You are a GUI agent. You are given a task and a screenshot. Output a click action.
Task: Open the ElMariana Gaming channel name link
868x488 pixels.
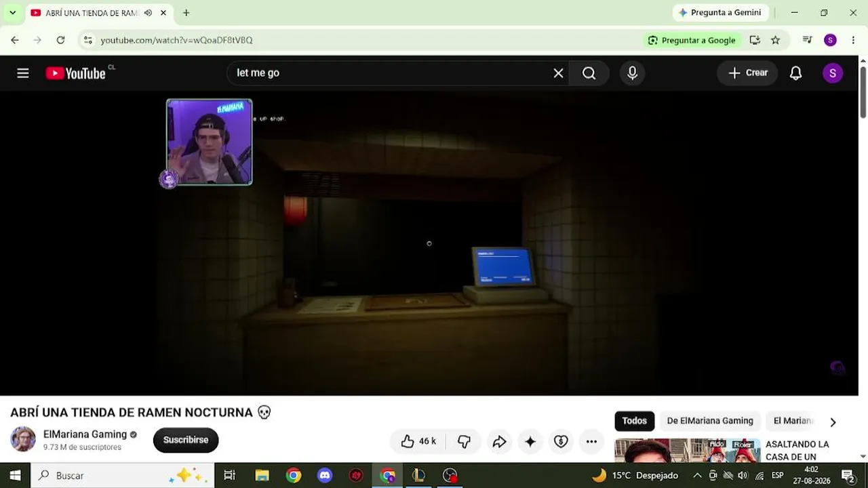coord(85,434)
